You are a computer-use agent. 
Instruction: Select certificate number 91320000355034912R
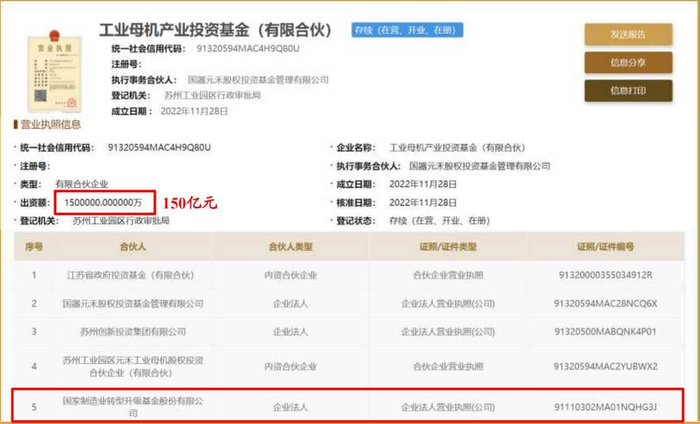click(605, 275)
